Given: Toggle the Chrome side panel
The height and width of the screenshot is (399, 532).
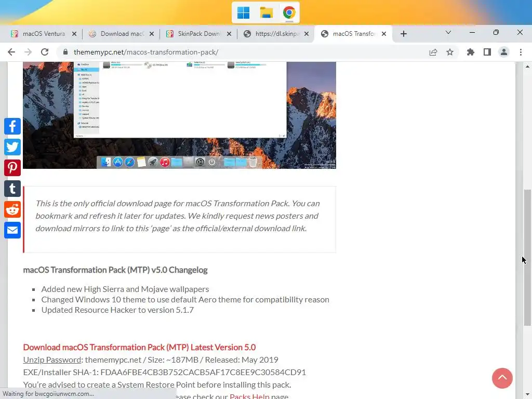Looking at the screenshot, I should click(487, 52).
